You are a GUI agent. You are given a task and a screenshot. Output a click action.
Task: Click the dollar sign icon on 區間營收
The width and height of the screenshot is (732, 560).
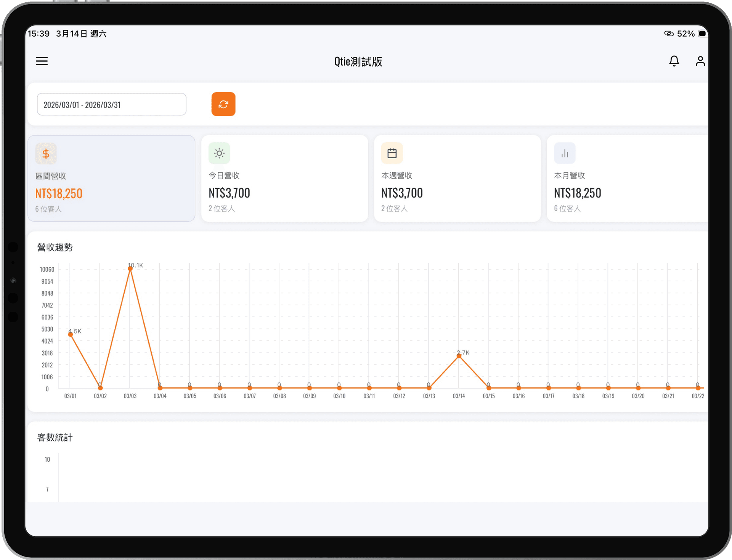click(46, 154)
